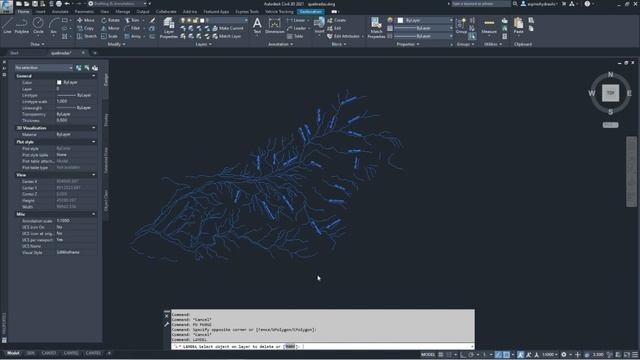Click the TOP face of the ViewCube
Viewport: 640px width, 360px height.
point(610,93)
